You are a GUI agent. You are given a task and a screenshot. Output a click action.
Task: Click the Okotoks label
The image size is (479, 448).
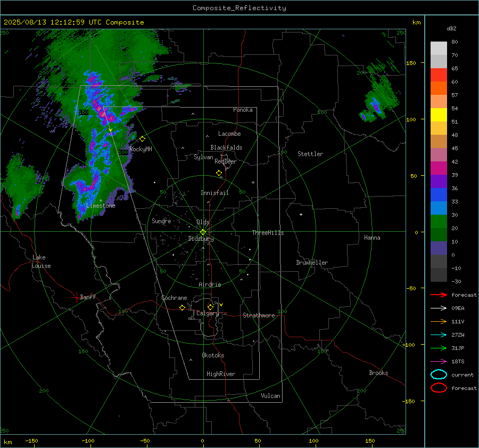(x=212, y=355)
